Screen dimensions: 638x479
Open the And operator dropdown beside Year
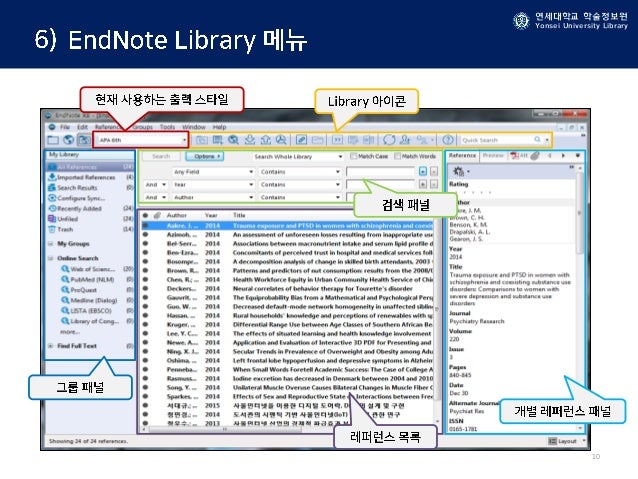coord(155,185)
